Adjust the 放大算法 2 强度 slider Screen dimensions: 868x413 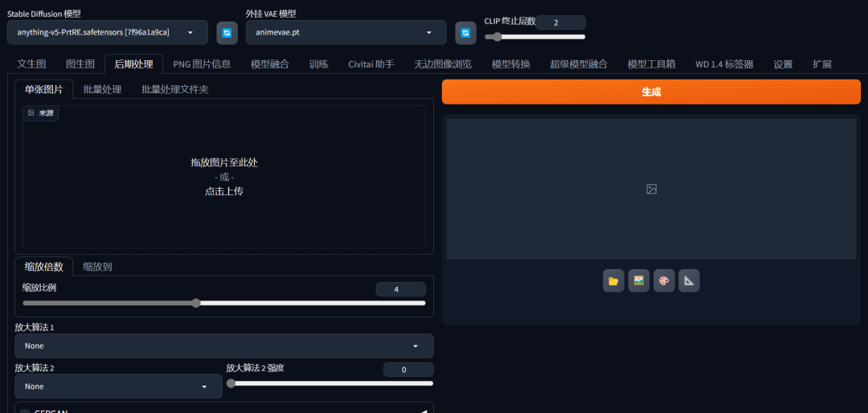tap(330, 383)
